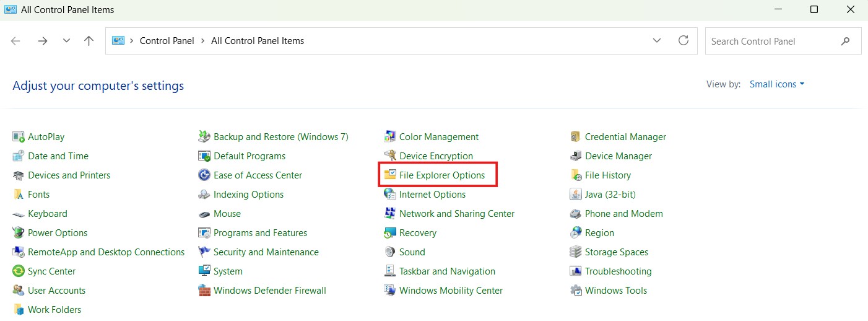Click the Forward navigation arrow
The image size is (868, 321).
click(x=42, y=41)
